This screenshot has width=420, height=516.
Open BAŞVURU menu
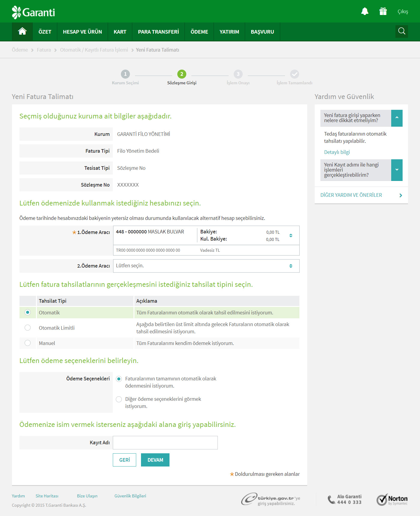coord(262,32)
